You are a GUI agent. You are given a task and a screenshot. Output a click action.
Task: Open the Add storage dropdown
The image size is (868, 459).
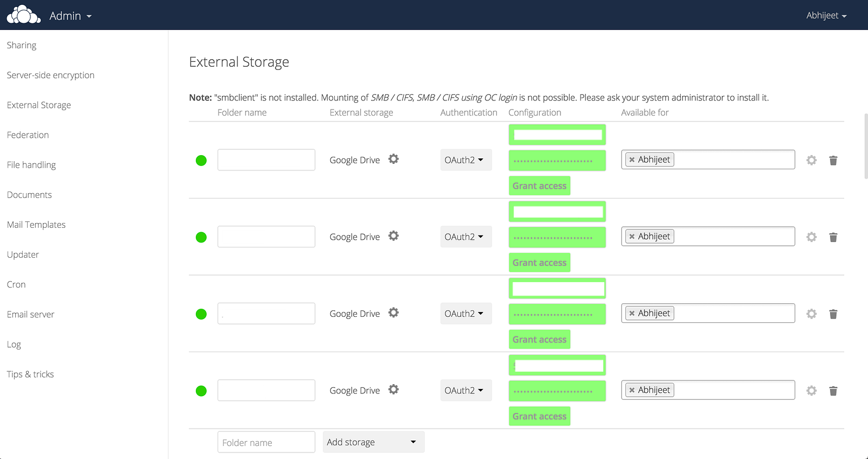tap(374, 442)
